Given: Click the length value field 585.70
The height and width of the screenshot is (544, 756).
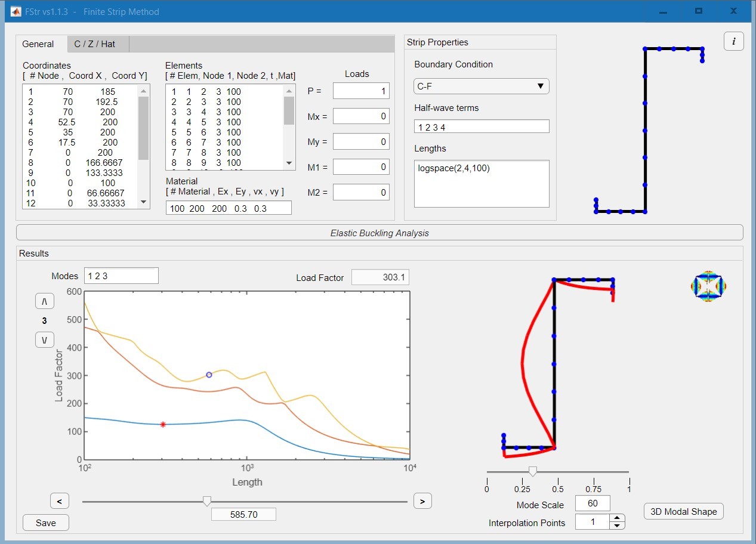Looking at the screenshot, I should [243, 514].
